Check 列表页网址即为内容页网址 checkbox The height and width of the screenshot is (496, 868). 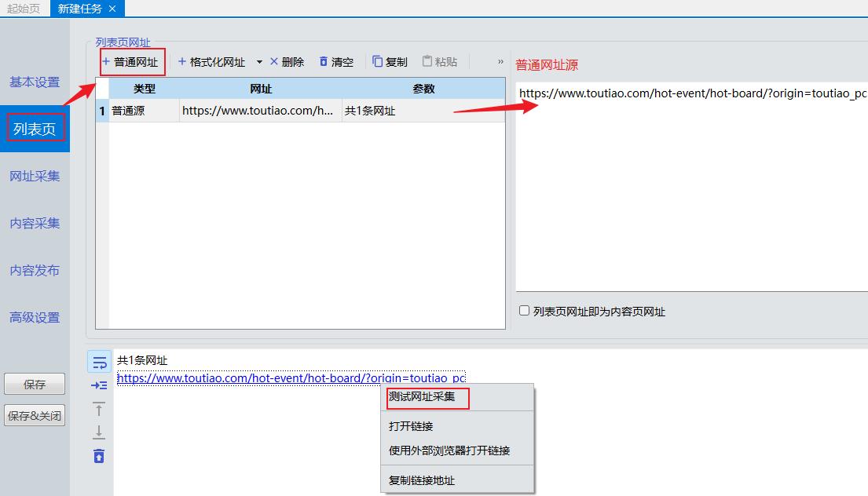click(524, 309)
